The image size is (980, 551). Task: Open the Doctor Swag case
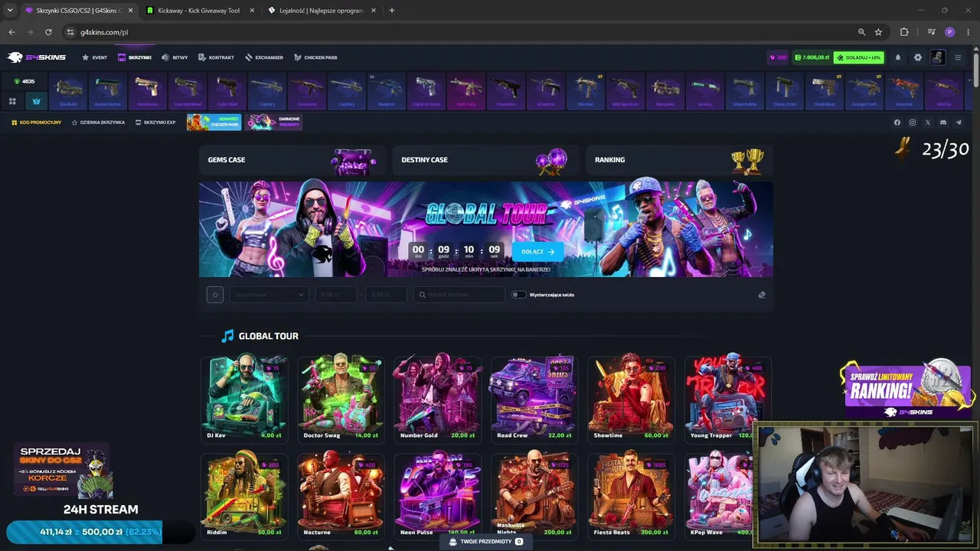coord(341,399)
